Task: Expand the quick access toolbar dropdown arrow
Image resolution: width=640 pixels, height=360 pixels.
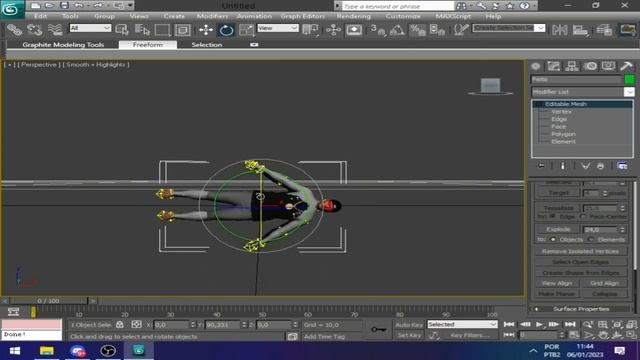Action: 130,5
